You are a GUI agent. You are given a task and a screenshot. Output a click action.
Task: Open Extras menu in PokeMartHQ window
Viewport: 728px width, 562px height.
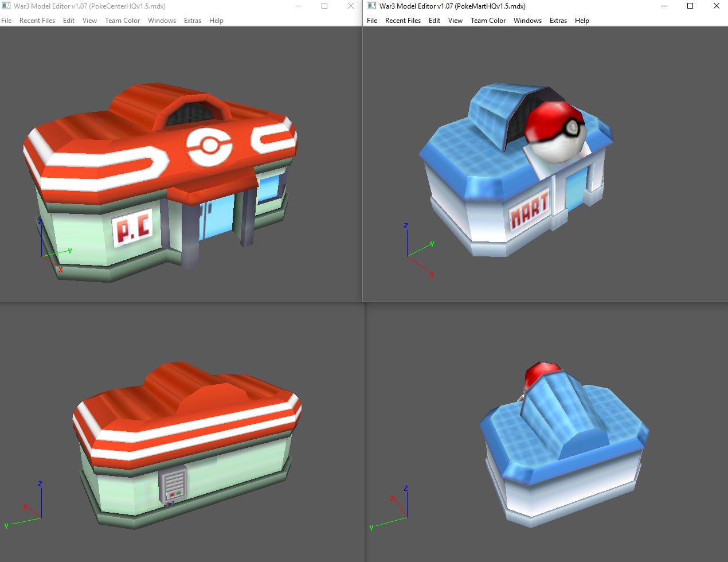click(558, 21)
